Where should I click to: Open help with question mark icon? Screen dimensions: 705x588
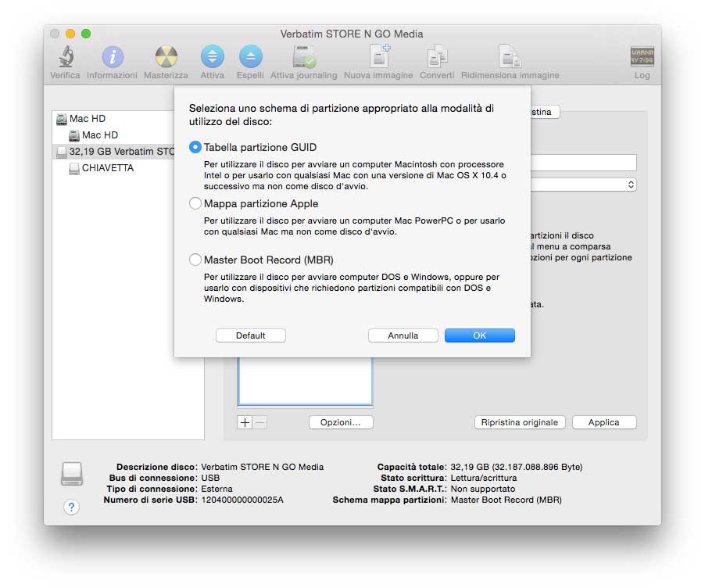click(71, 507)
